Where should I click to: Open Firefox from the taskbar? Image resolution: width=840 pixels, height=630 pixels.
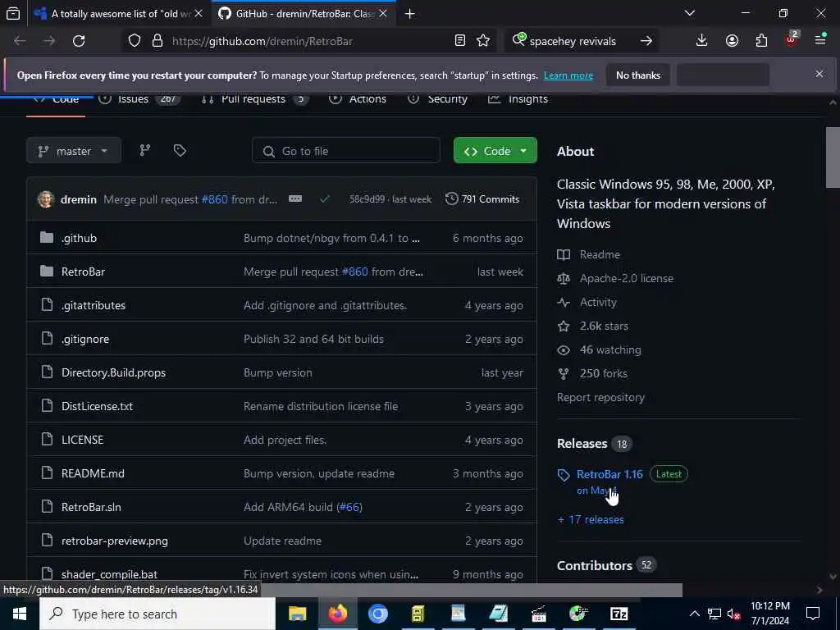pyautogui.click(x=337, y=614)
